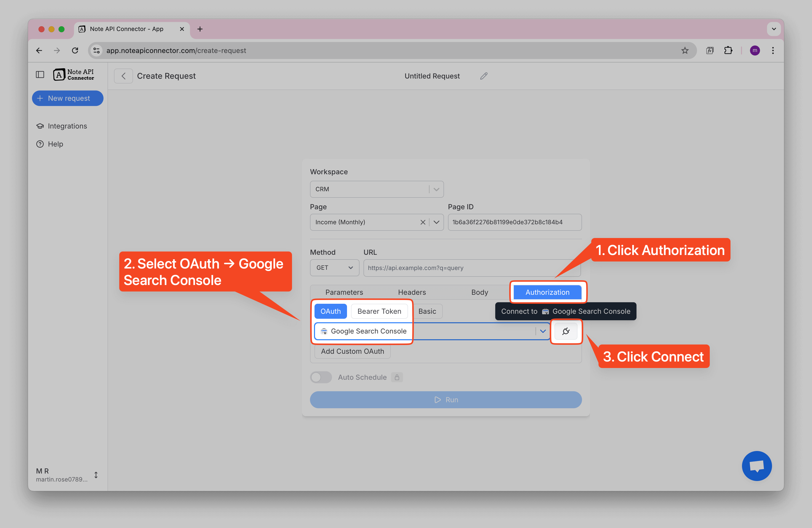
Task: Clear the Income (Monthly) page selection
Action: point(422,222)
